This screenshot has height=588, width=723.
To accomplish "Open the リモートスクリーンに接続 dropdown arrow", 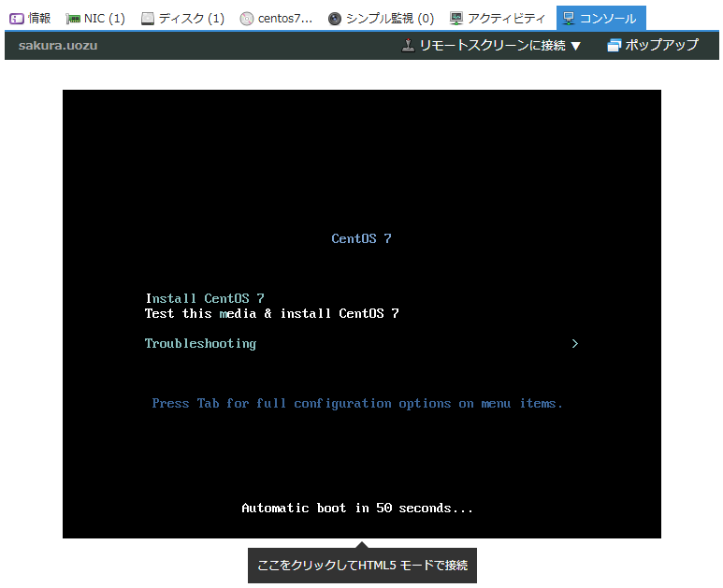I will coord(575,46).
